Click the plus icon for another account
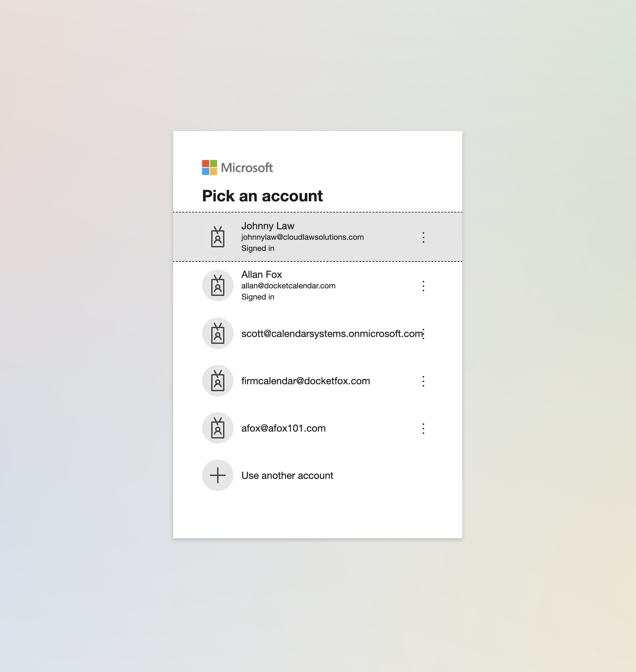636x672 pixels. pos(218,475)
